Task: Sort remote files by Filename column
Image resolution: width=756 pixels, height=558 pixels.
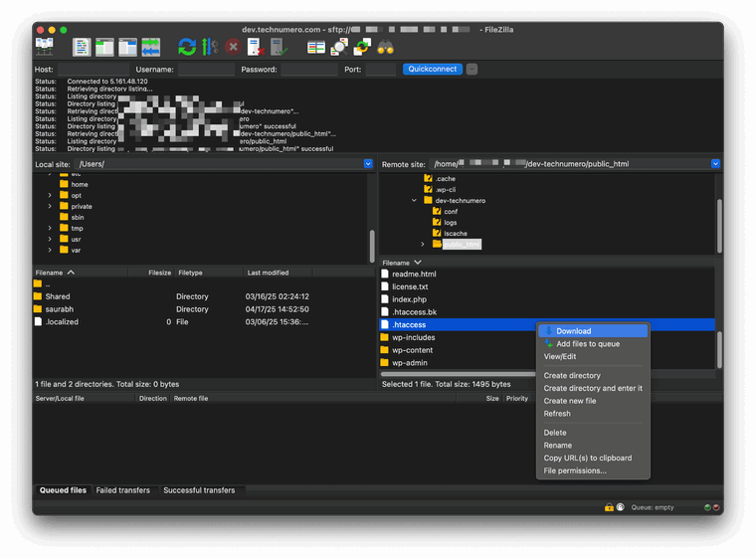Action: [x=547, y=263]
